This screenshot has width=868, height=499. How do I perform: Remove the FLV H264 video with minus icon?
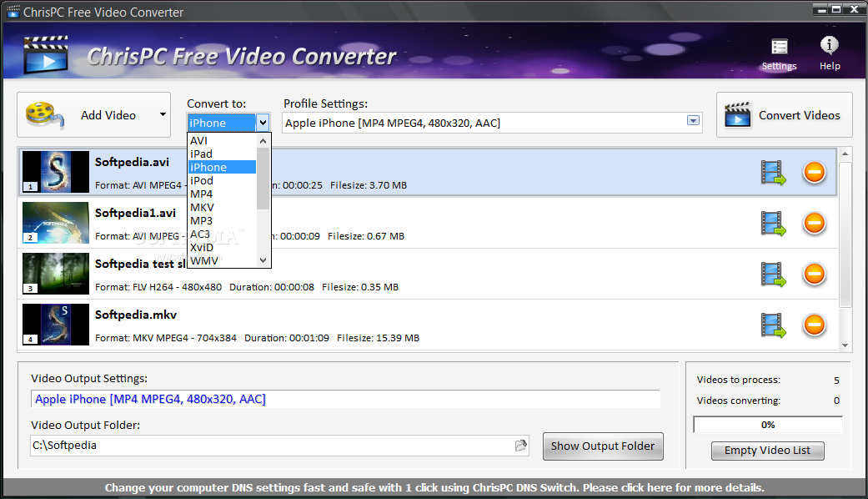tap(815, 274)
